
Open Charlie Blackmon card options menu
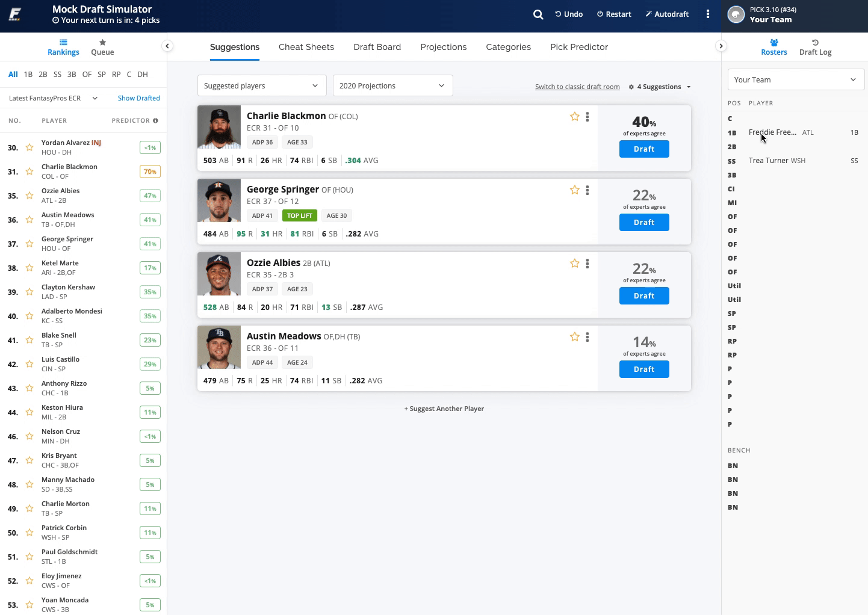tap(587, 117)
